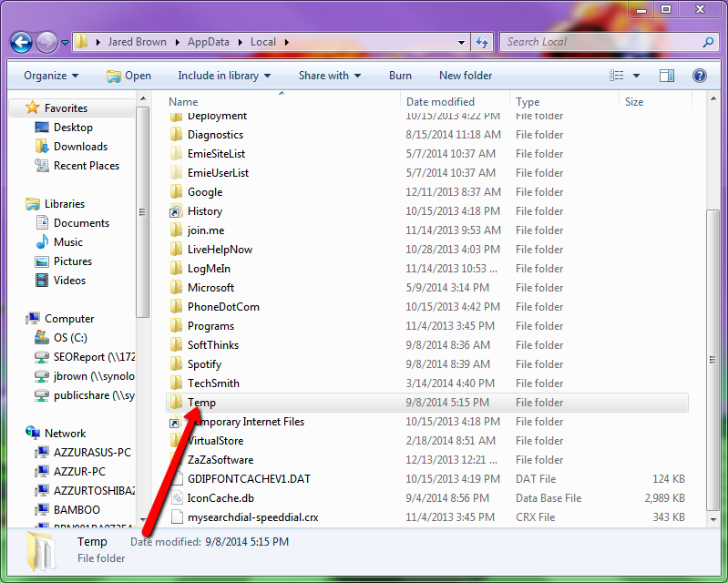Open the Music library
This screenshot has width=728, height=583.
(x=68, y=242)
